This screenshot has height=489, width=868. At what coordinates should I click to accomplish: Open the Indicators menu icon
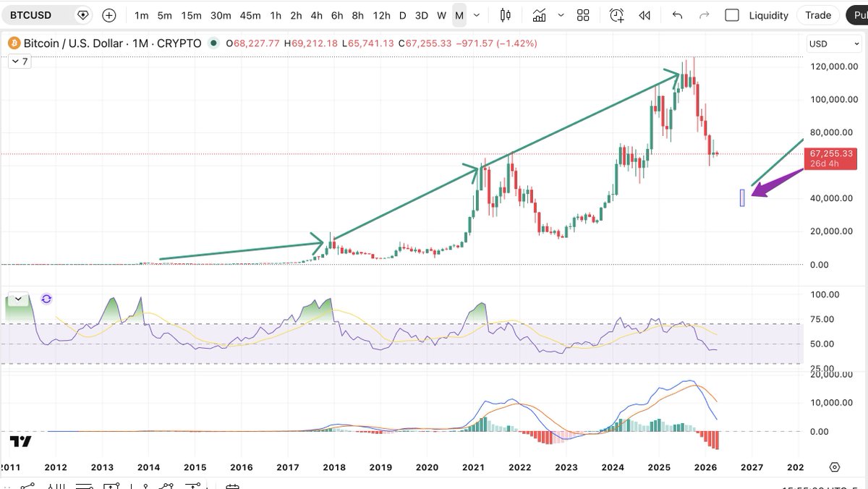[x=538, y=14]
